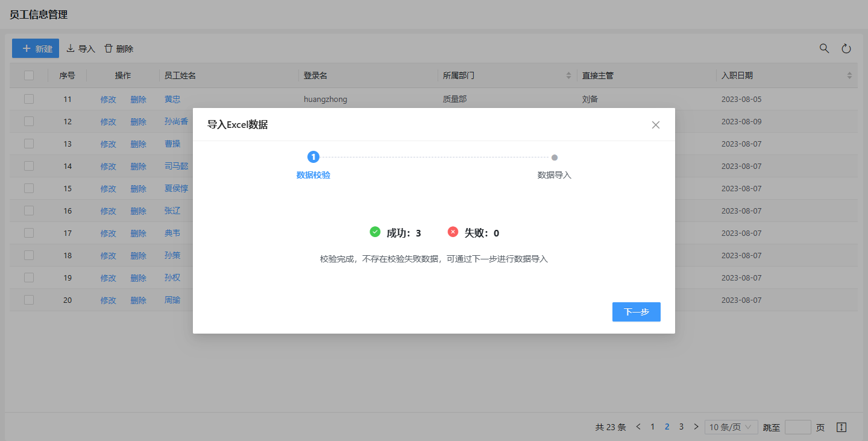Click the 数据导入 step indicator
868x441 pixels.
555,157
